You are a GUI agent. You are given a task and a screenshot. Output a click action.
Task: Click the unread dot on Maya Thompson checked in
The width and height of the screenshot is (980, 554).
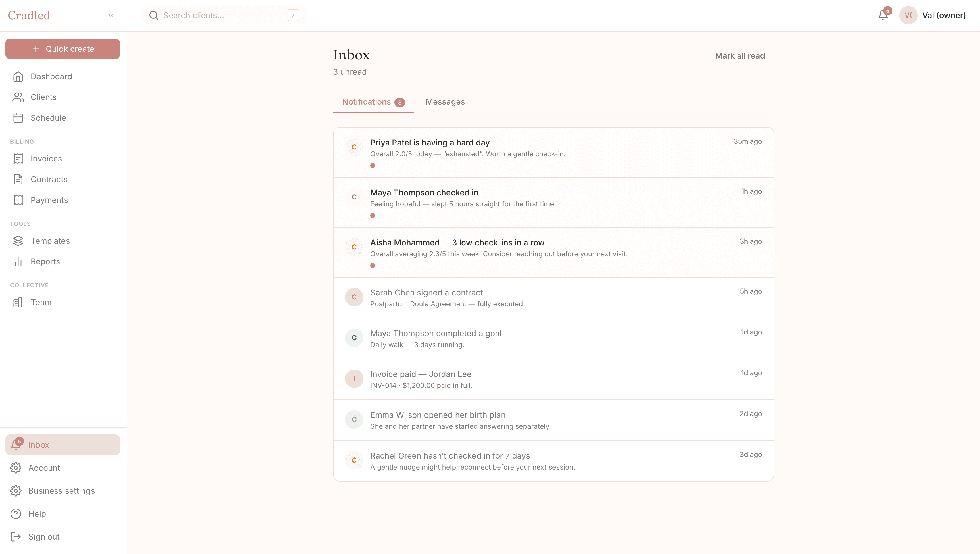click(372, 216)
